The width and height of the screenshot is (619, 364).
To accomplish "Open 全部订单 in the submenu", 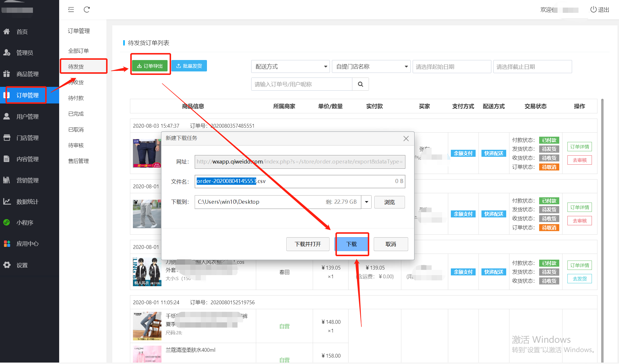I will pyautogui.click(x=78, y=51).
